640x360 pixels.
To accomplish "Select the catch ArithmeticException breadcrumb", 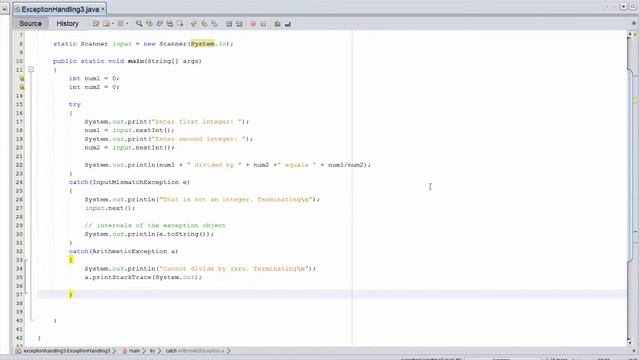I will click(195, 351).
